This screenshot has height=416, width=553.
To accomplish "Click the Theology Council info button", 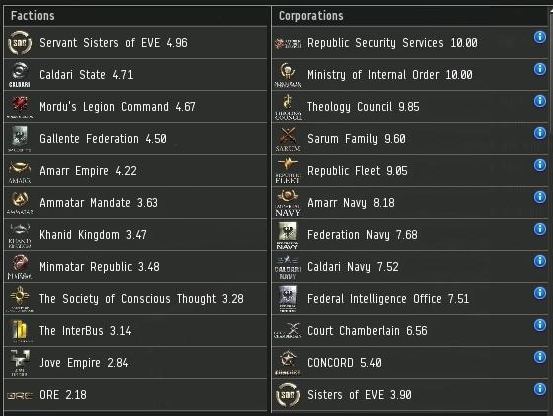I will (540, 101).
